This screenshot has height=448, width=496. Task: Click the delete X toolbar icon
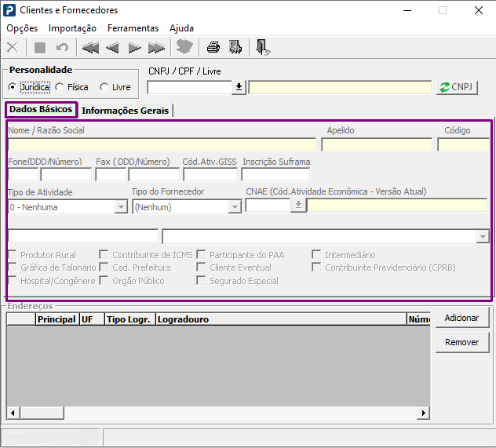[13, 48]
